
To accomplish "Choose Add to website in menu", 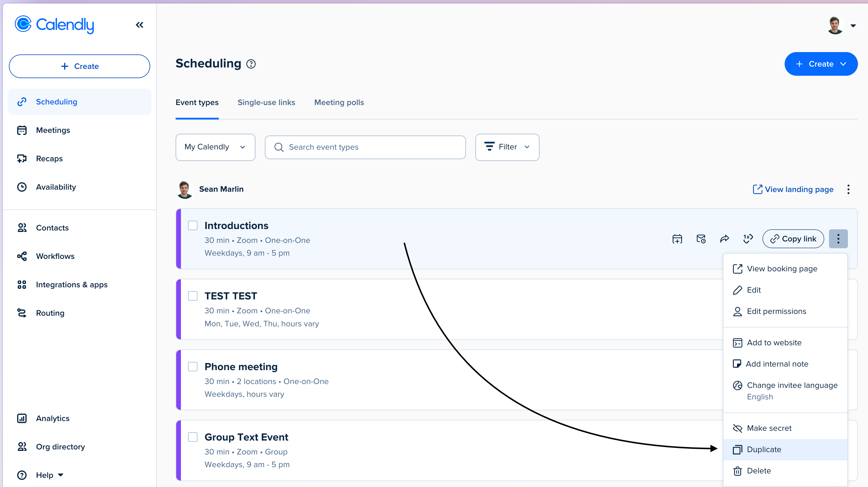I will (785, 343).
